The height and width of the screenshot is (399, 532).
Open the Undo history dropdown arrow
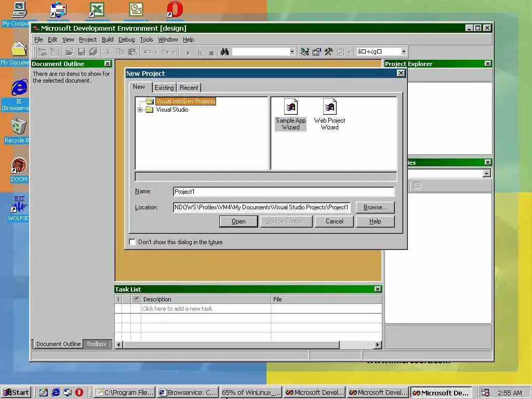156,52
